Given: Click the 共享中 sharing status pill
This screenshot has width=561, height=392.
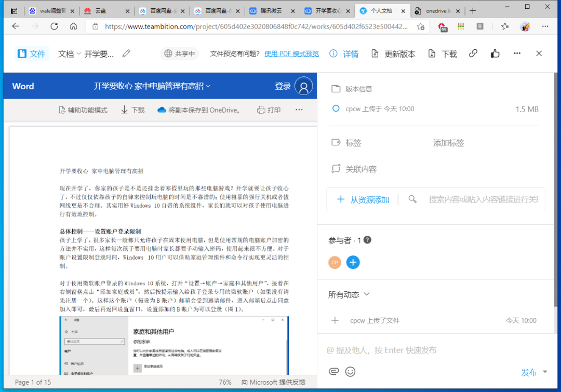Looking at the screenshot, I should (179, 53).
